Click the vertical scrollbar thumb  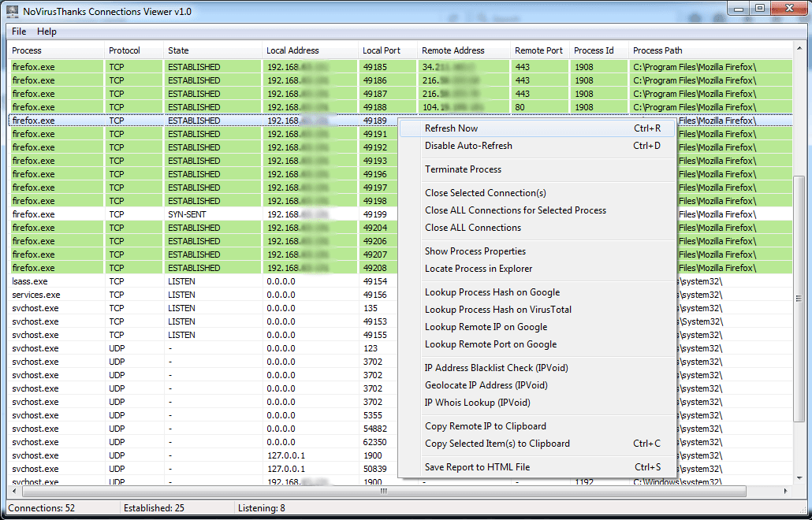click(799, 299)
